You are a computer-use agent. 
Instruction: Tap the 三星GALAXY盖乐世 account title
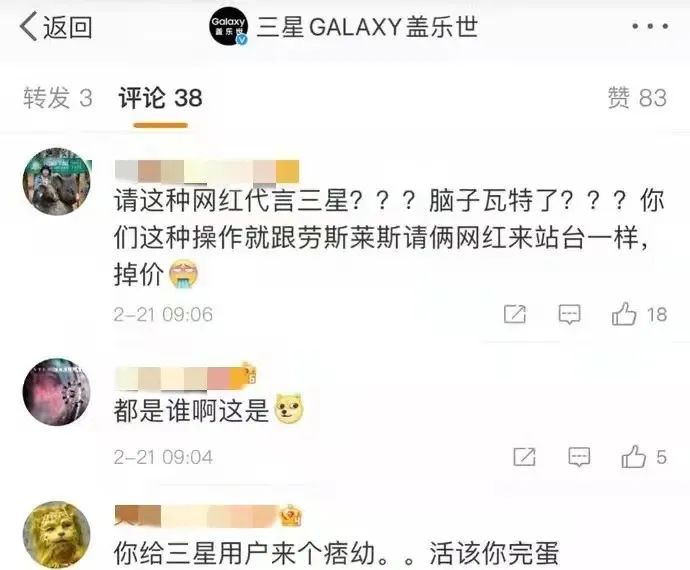pyautogui.click(x=367, y=27)
